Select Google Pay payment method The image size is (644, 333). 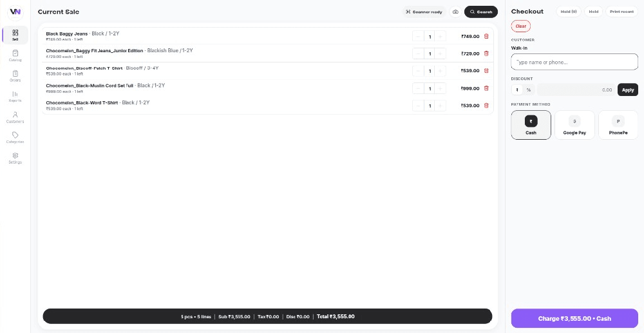(x=574, y=125)
